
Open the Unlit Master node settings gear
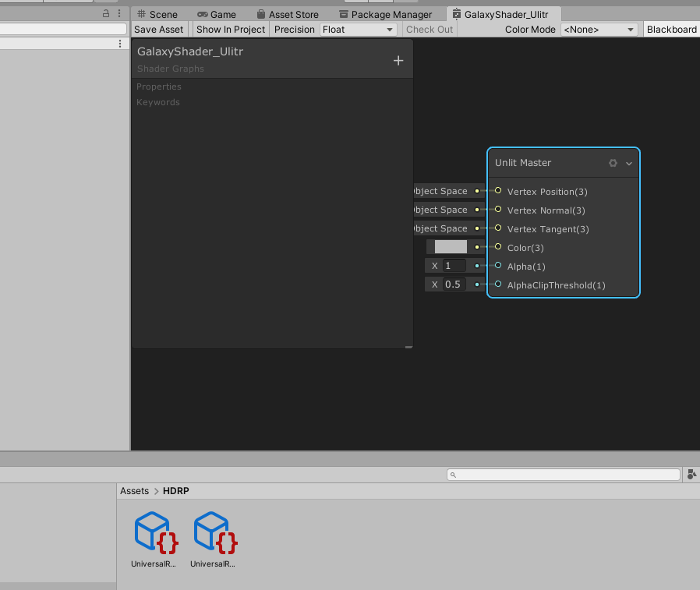point(613,163)
